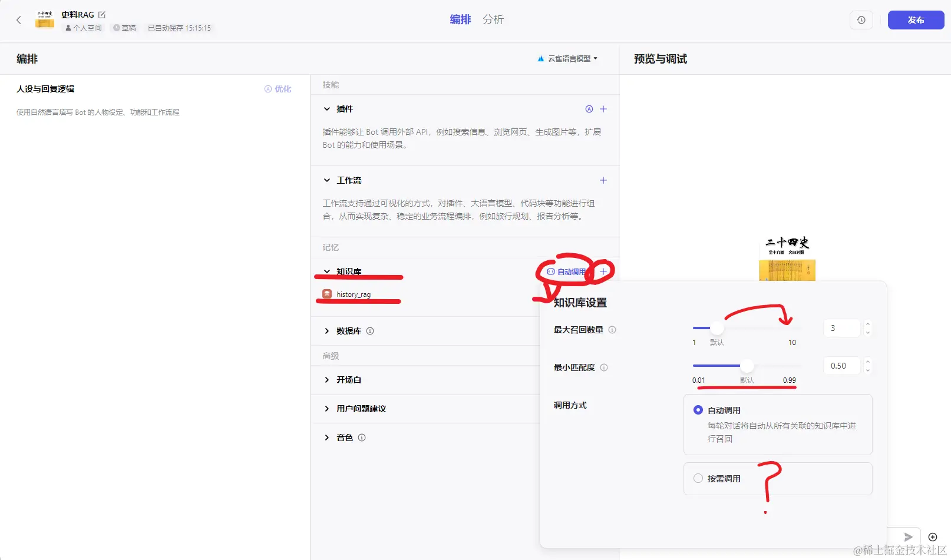951x560 pixels.
Task: Click the 史料RAG bot avatar icon
Action: tap(45, 20)
